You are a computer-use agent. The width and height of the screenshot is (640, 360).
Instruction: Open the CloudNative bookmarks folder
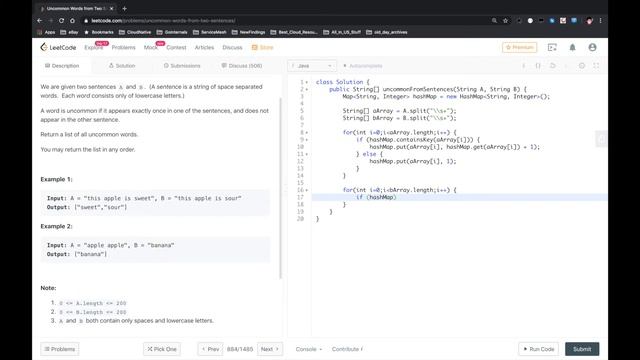(x=135, y=32)
